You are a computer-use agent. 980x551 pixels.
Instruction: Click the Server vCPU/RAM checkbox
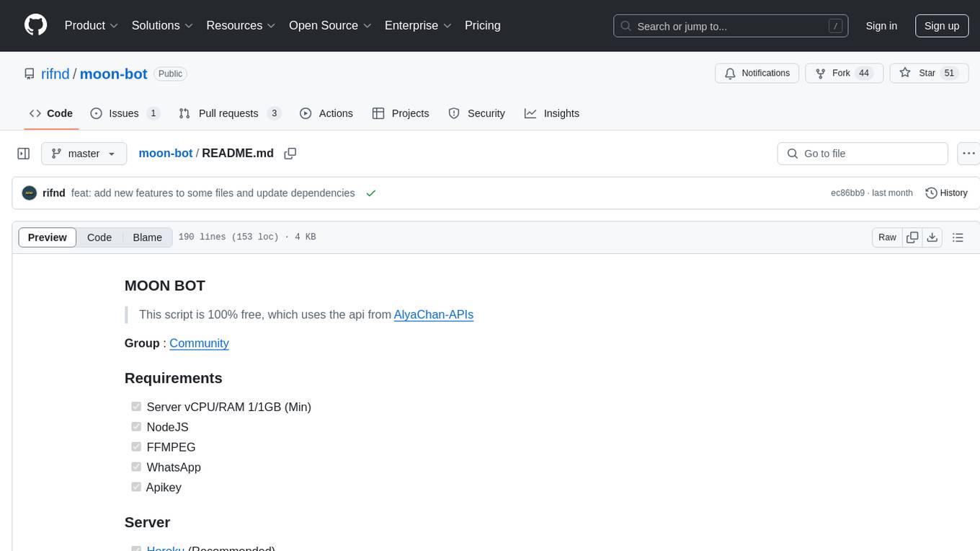(136, 407)
